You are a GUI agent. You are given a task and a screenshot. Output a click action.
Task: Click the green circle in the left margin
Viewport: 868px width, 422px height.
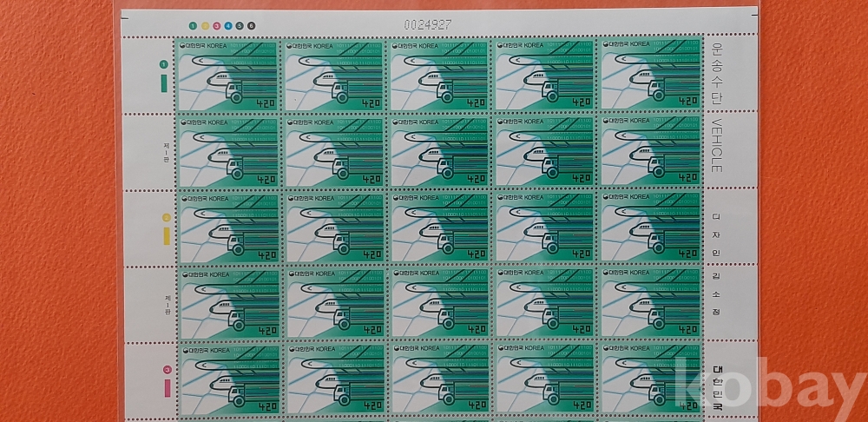coord(162,64)
